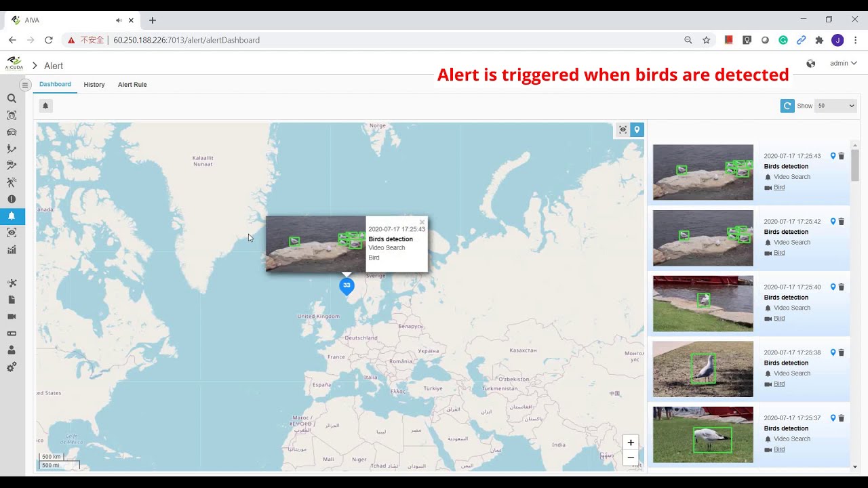Open a new browser tab
This screenshot has width=868, height=488.
pyautogui.click(x=153, y=20)
